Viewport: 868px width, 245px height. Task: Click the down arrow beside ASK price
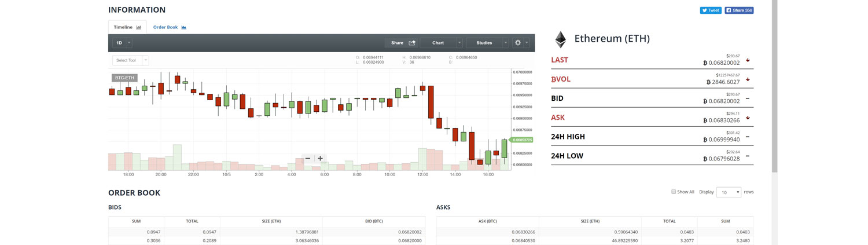click(x=748, y=118)
